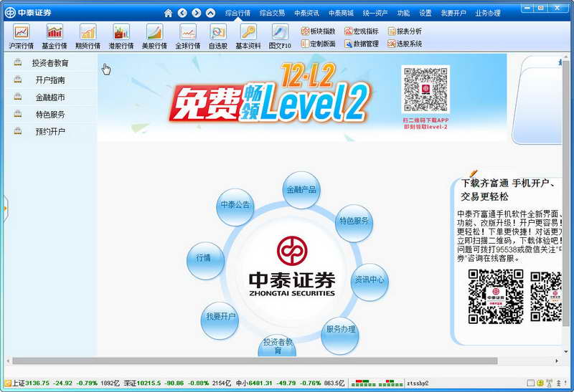574x392 pixels.
Task: Open 美股行情 US stocks icon
Action: 154,37
